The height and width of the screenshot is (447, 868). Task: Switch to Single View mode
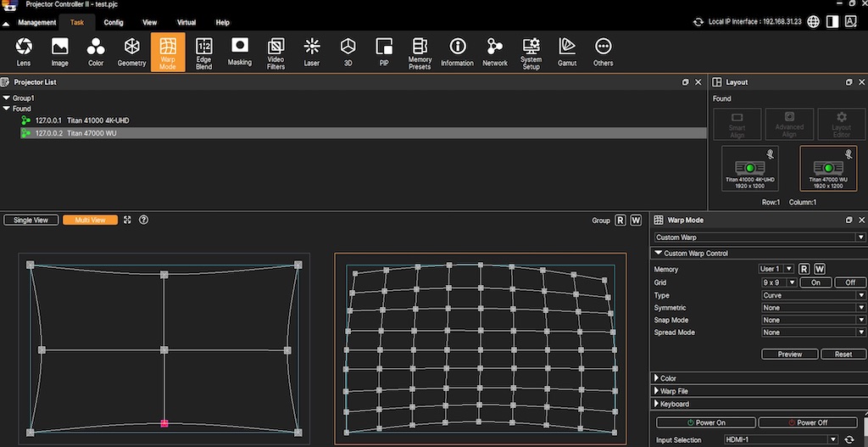click(31, 220)
